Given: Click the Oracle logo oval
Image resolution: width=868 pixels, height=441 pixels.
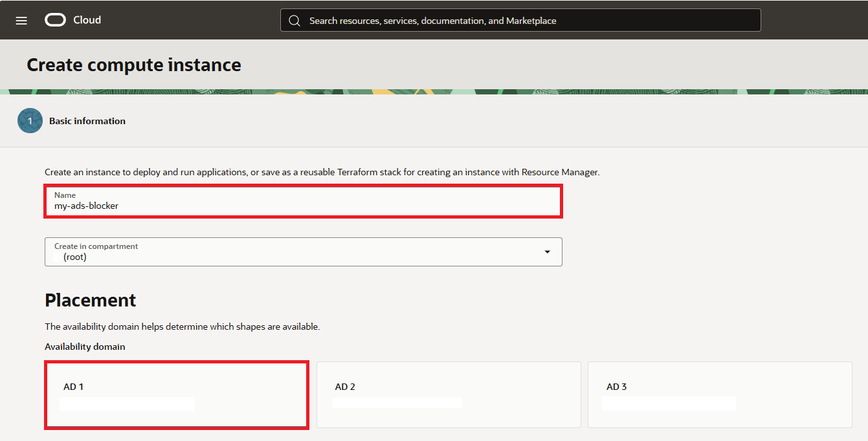Looking at the screenshot, I should pos(56,20).
